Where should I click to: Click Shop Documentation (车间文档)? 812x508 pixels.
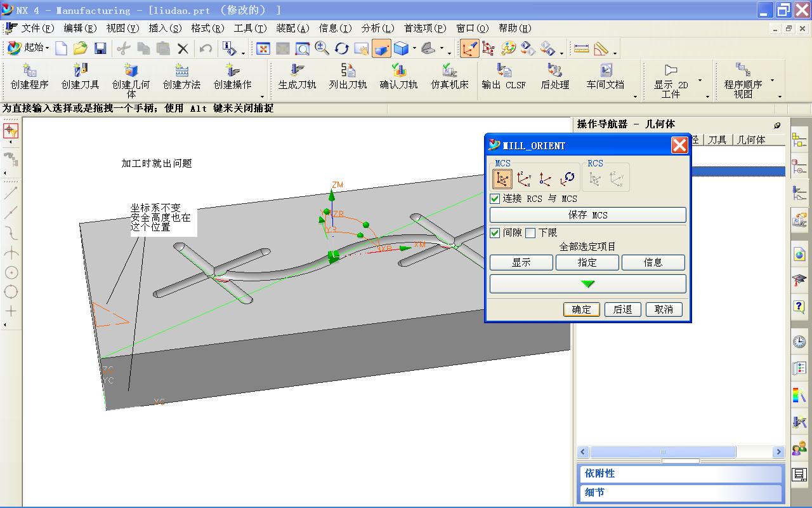(605, 76)
